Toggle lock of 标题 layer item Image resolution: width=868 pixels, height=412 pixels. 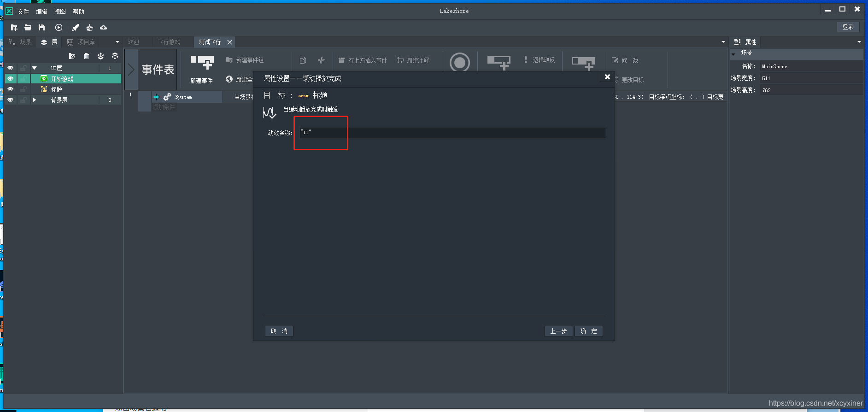(x=23, y=89)
